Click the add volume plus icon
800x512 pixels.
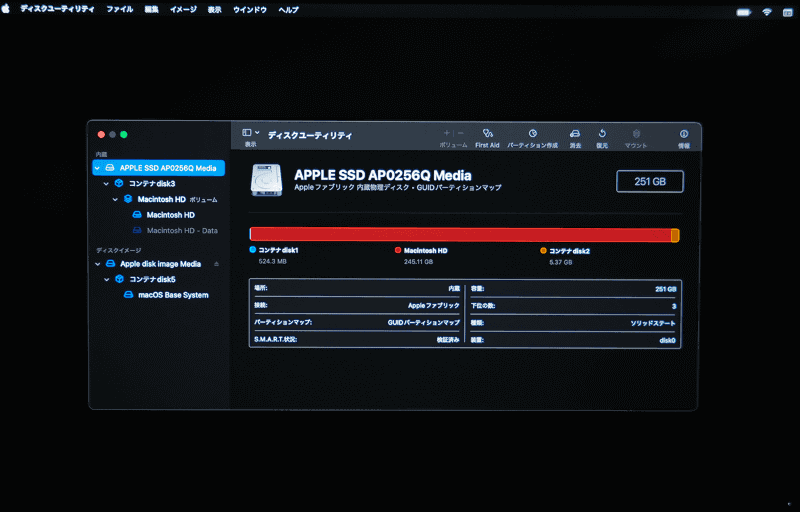[x=447, y=133]
